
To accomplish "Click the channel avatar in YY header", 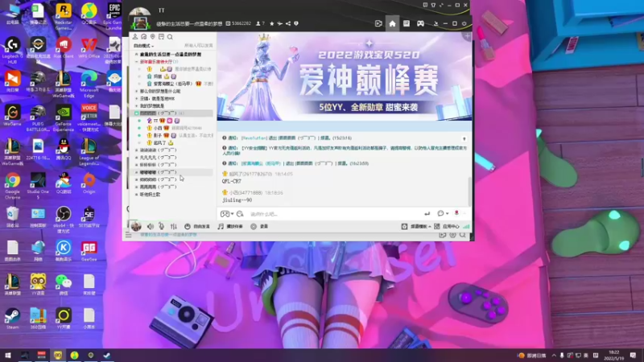I will tap(140, 24).
